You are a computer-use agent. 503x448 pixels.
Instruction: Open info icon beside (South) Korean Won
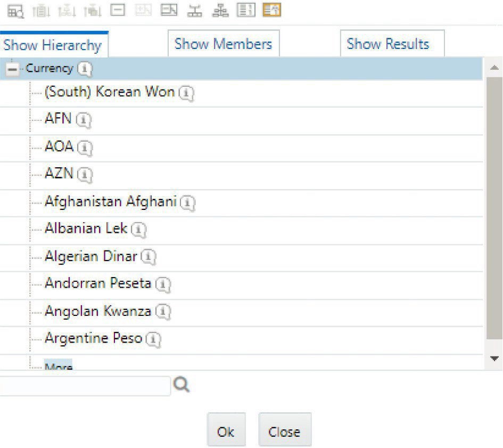[x=186, y=93]
